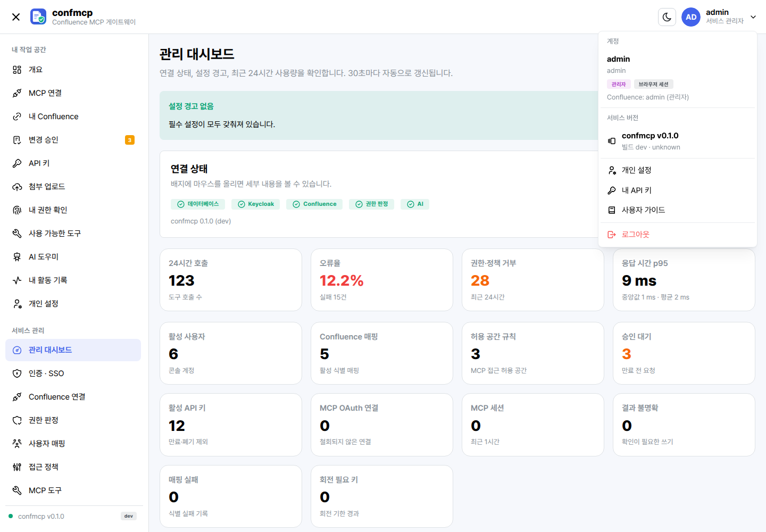Click the 승인 대기 card

684,353
